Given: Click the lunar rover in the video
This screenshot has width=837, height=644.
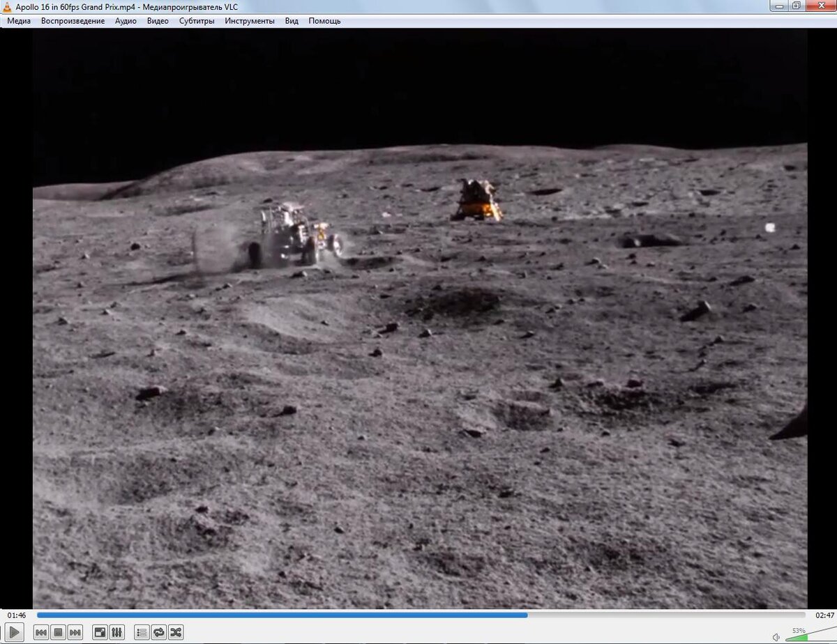Looking at the screenshot, I should pyautogui.click(x=296, y=235).
